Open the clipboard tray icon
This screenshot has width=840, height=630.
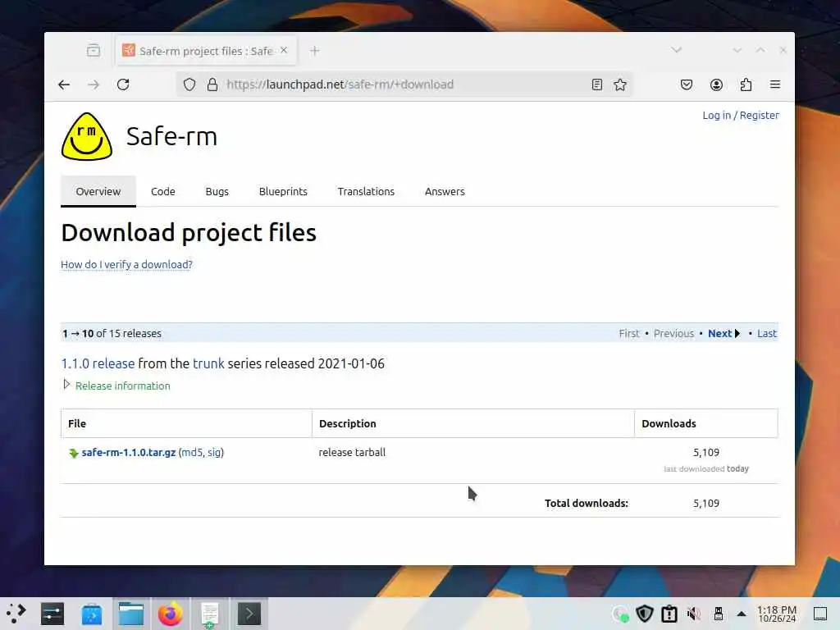pyautogui.click(x=669, y=614)
